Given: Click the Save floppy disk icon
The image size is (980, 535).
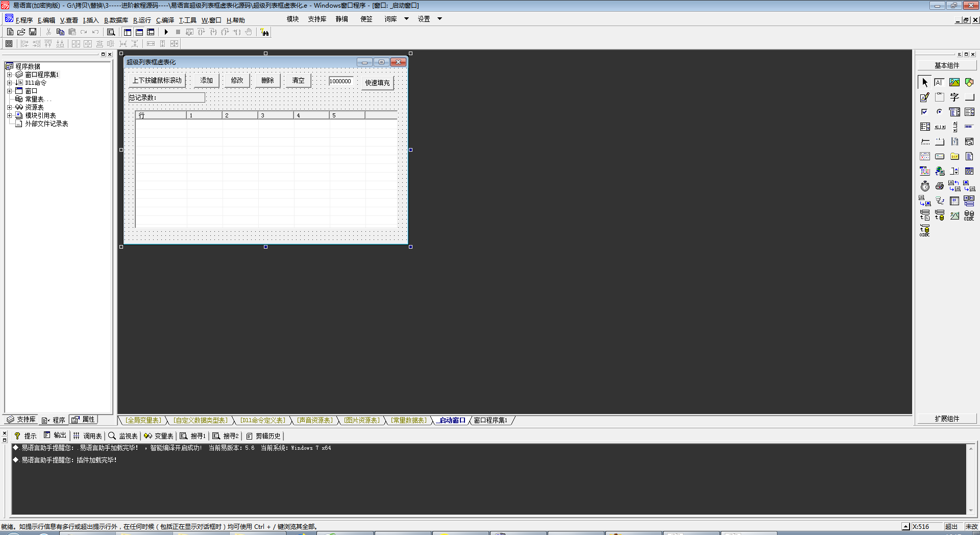Looking at the screenshot, I should pyautogui.click(x=33, y=32).
